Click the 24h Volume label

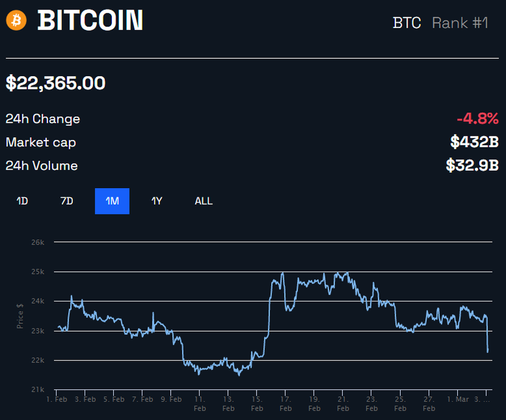[41, 166]
